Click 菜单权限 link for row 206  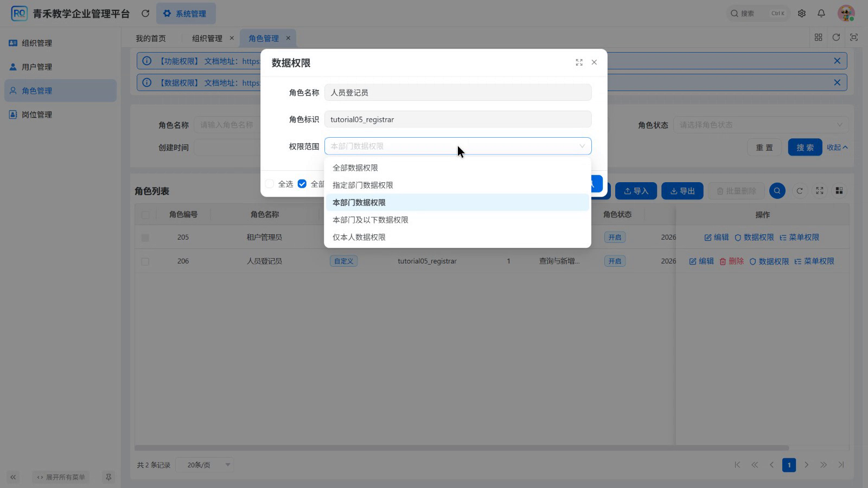(814, 261)
